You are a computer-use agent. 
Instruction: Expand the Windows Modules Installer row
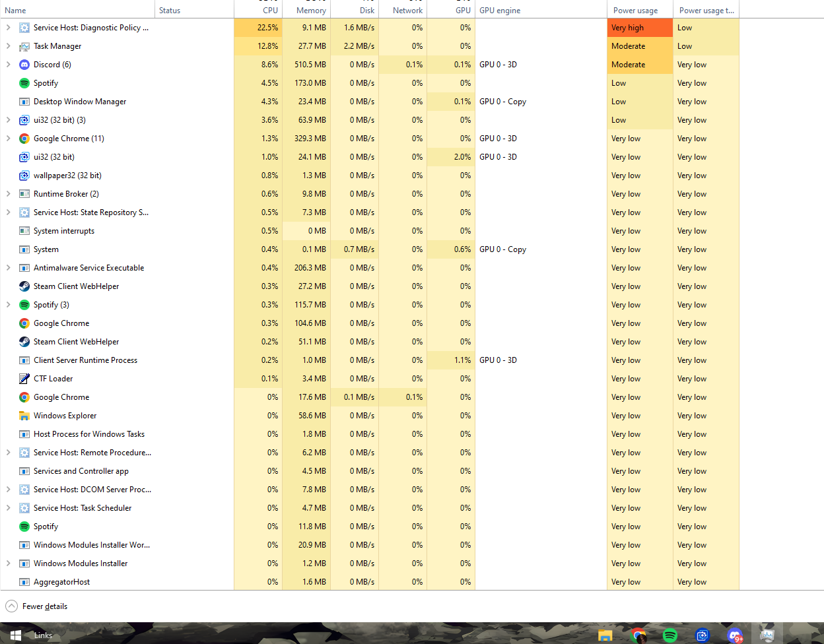tap(8, 563)
